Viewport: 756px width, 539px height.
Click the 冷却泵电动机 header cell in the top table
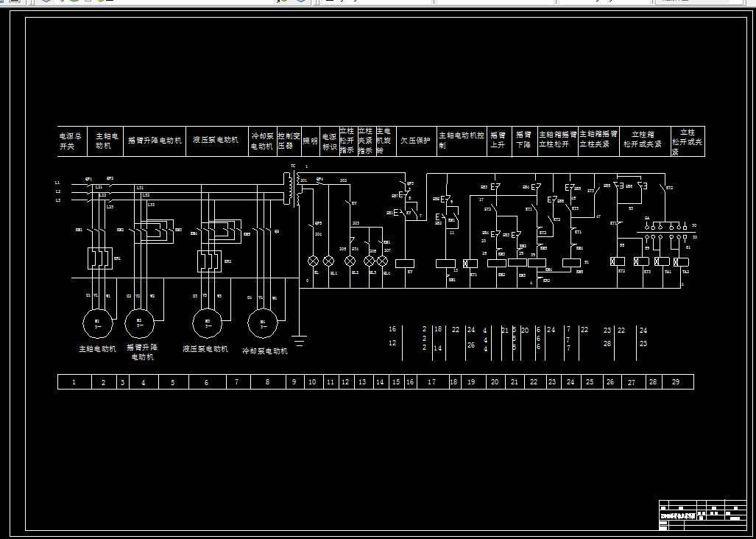pyautogui.click(x=264, y=141)
